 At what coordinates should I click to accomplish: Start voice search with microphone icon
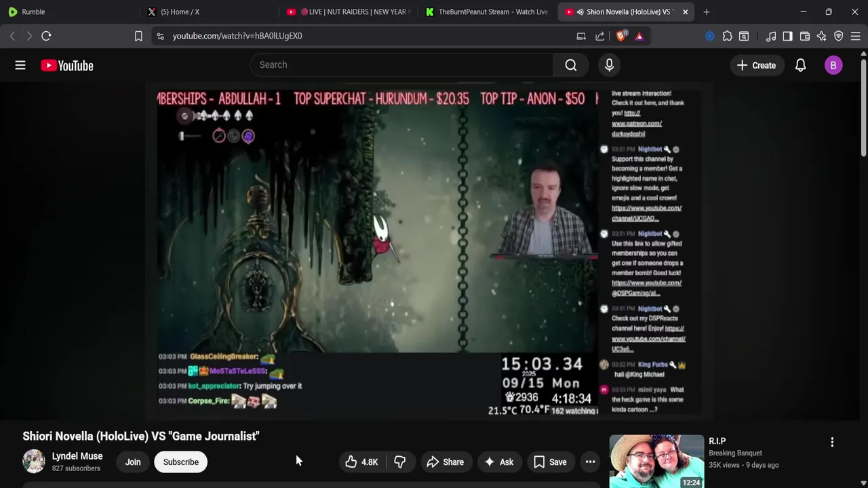point(609,64)
